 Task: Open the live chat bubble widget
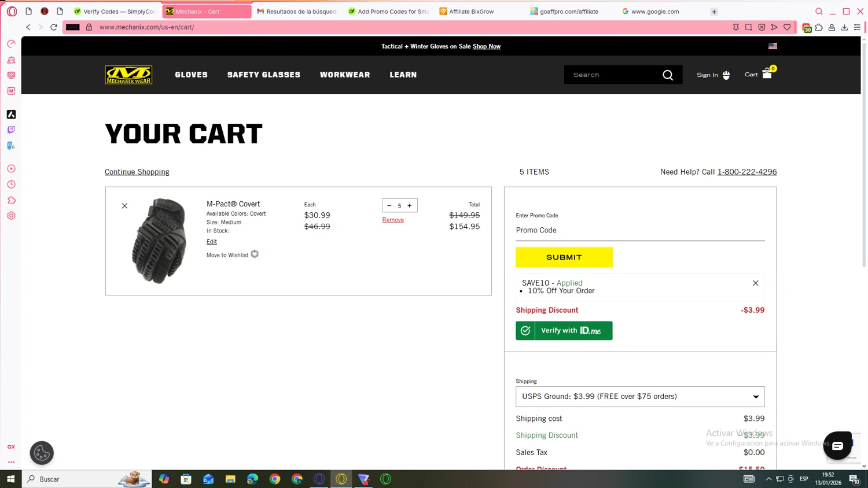(837, 446)
